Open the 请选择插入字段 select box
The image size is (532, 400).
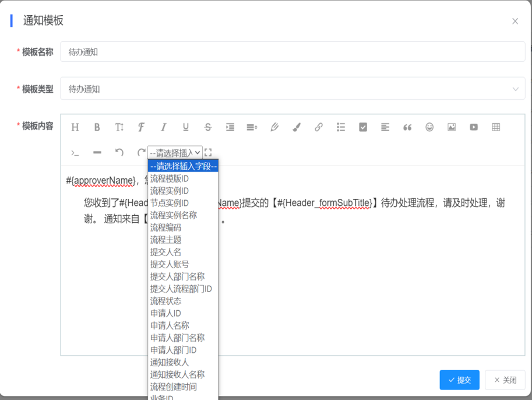pyautogui.click(x=175, y=153)
